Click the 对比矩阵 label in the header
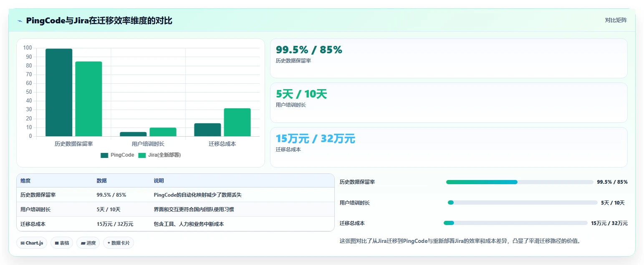This screenshot has width=644, height=265. tap(616, 20)
